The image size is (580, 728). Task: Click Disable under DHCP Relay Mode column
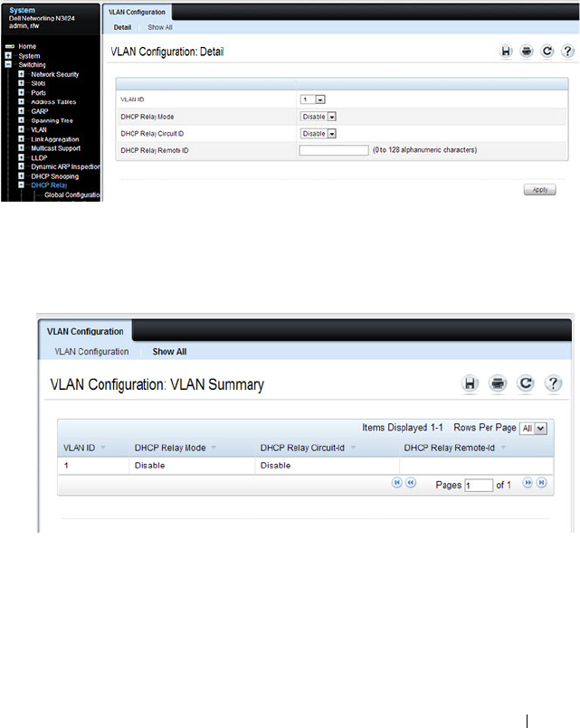[149, 465]
